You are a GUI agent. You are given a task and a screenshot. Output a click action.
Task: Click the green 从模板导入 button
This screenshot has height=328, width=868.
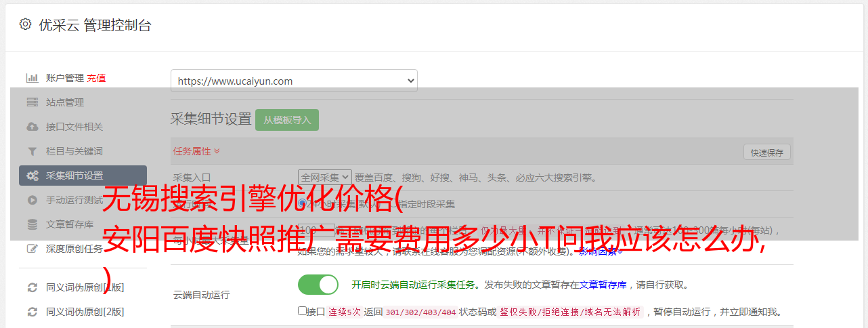click(287, 120)
